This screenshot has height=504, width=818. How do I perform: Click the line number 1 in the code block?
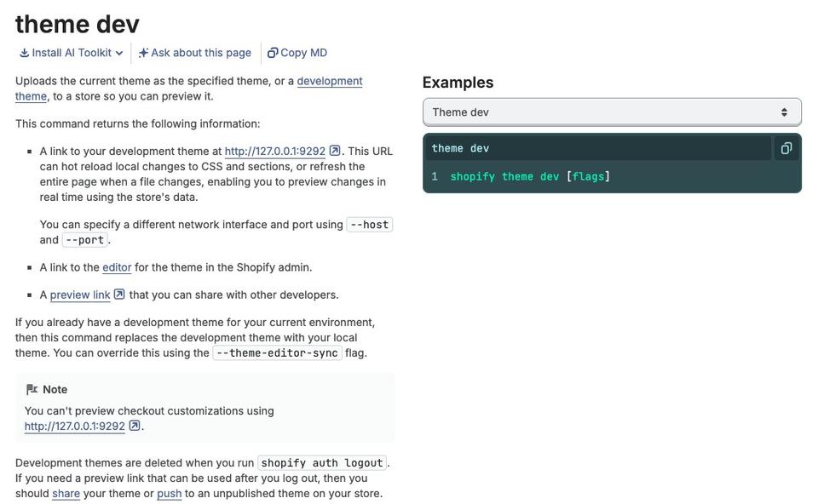pos(435,177)
